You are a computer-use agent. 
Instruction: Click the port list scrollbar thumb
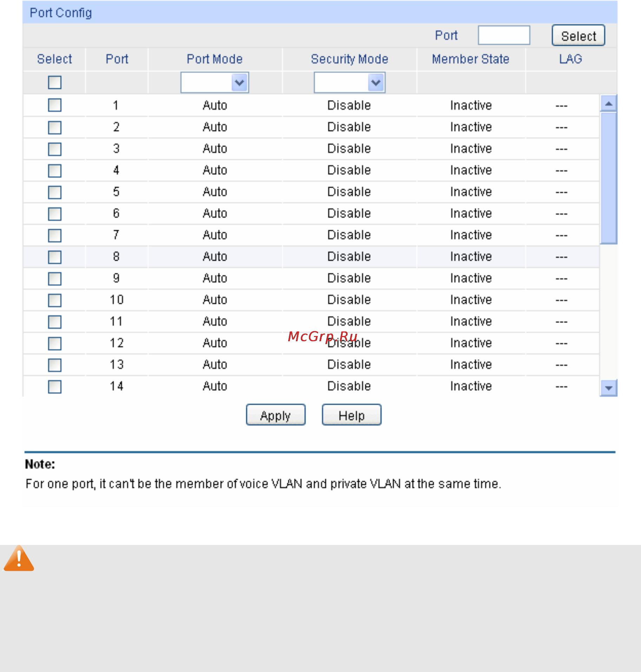(609, 178)
